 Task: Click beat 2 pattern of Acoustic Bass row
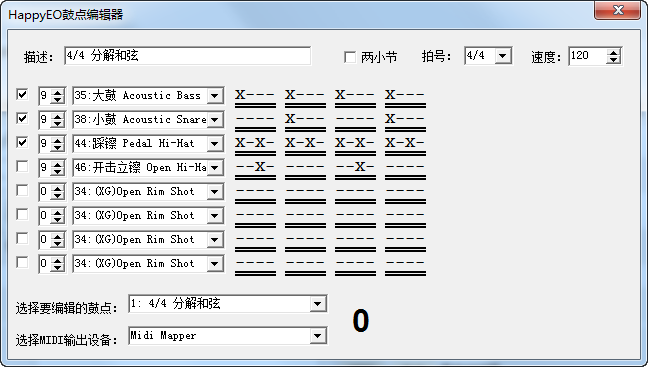pos(305,98)
